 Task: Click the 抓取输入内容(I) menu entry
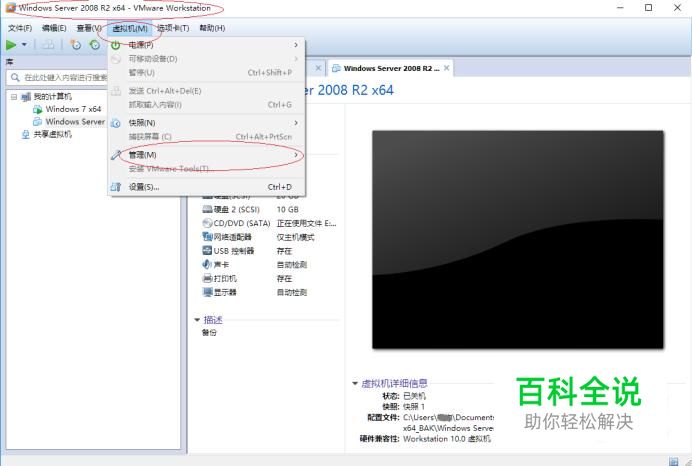point(206,105)
